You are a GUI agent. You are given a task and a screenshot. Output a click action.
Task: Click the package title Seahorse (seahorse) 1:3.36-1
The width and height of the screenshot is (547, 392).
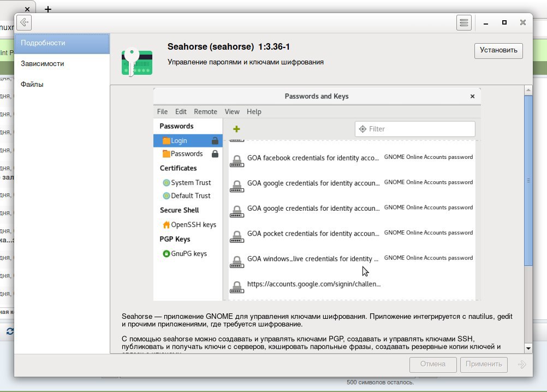(x=229, y=47)
